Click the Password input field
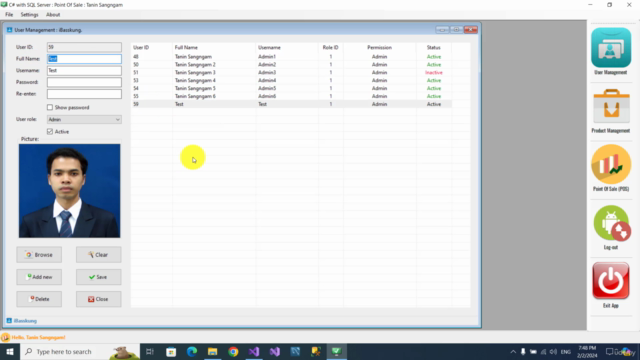Viewport: 640px width, 360px height. point(84,82)
